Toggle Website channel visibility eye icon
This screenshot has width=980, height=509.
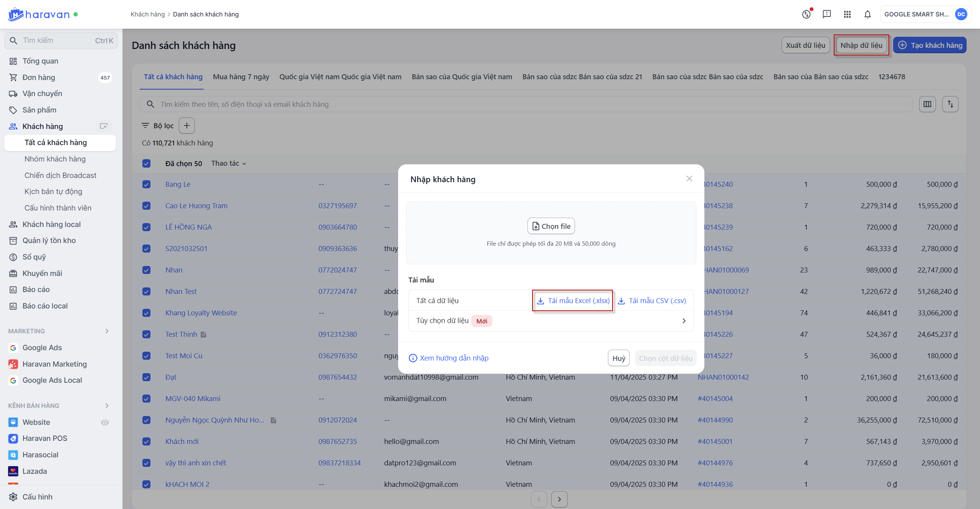(105, 422)
